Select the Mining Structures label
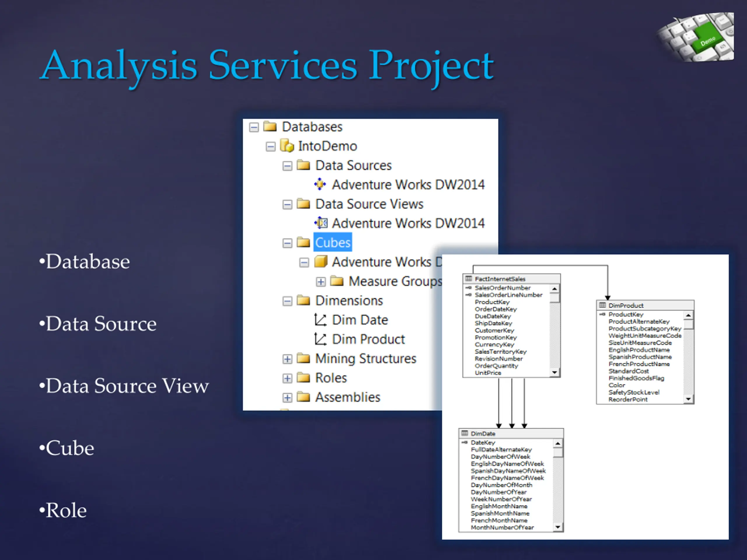 pyautogui.click(x=366, y=358)
